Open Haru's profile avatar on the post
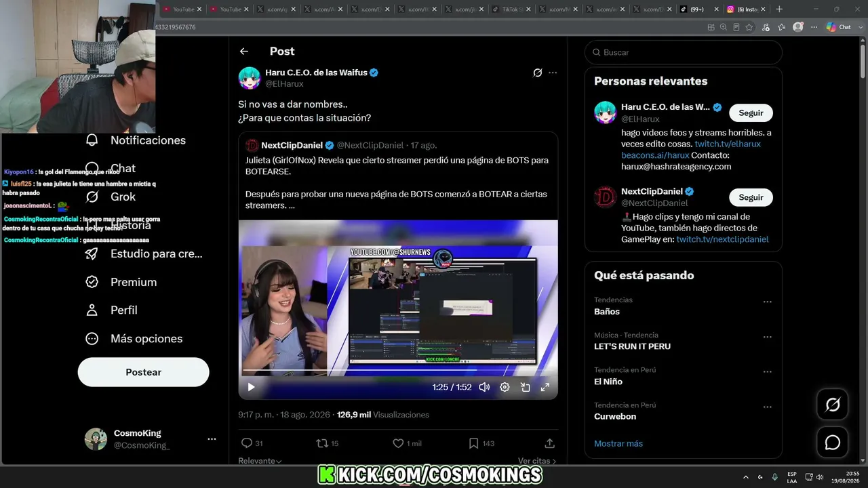Image resolution: width=868 pixels, height=488 pixels. click(x=250, y=78)
